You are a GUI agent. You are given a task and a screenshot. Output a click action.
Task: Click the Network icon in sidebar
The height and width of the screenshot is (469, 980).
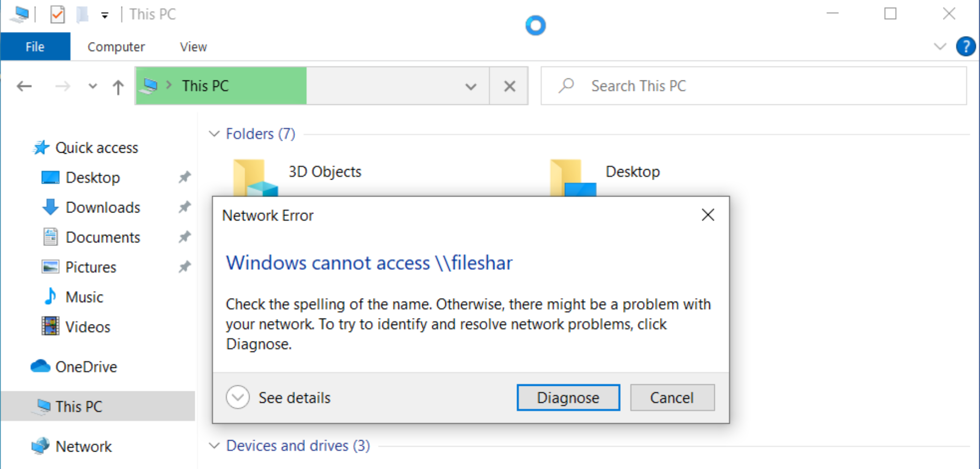point(40,446)
